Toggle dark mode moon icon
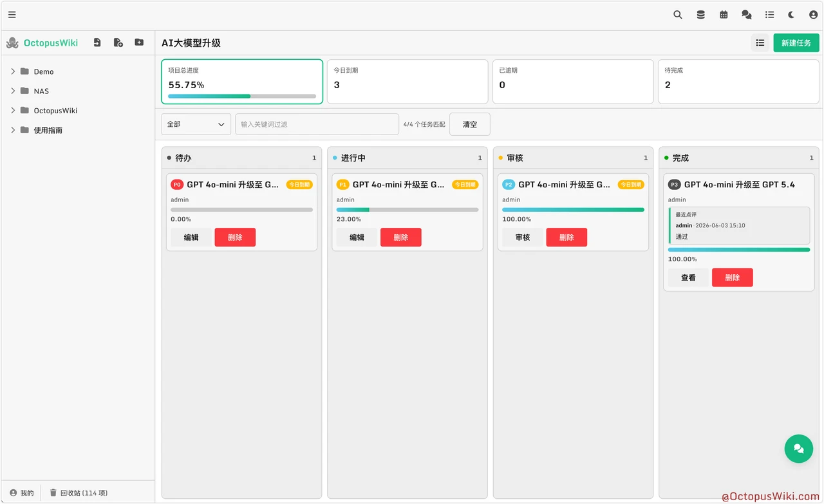This screenshot has height=504, width=824. tap(792, 15)
